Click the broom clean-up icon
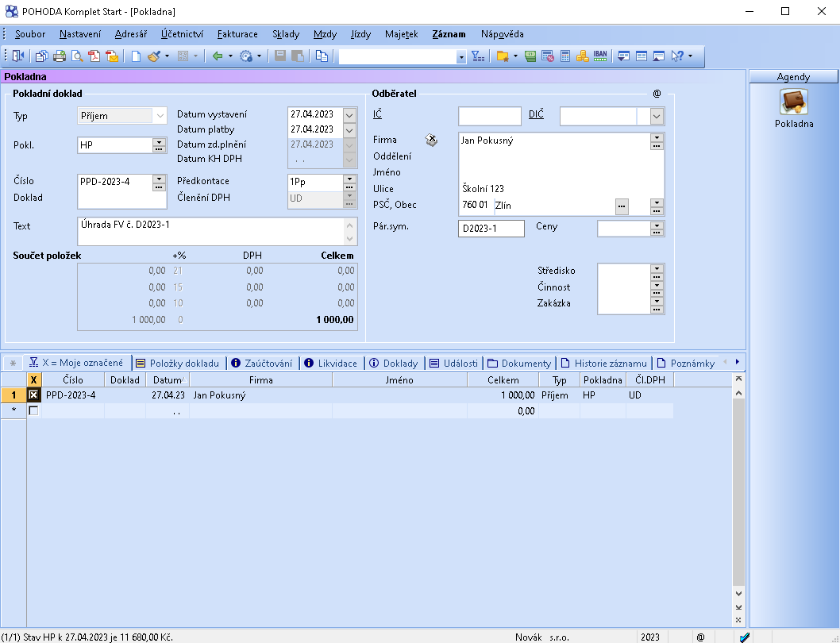This screenshot has height=643, width=840. [154, 56]
